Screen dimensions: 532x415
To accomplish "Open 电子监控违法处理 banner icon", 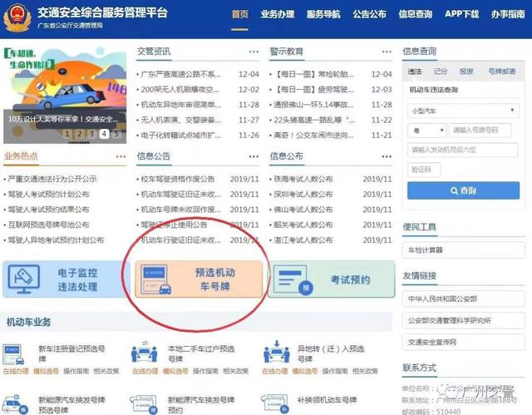I will 27,279.
